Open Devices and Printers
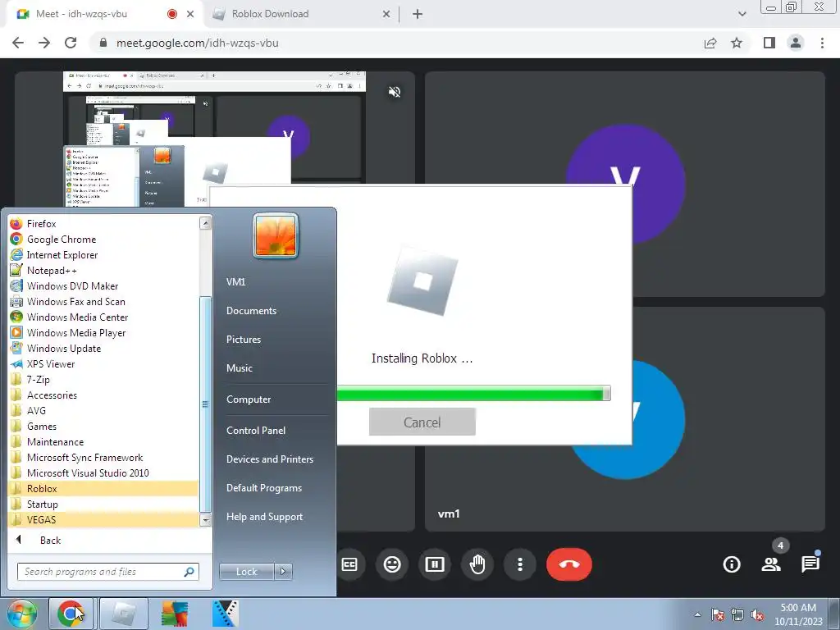The image size is (840, 630). click(x=269, y=459)
